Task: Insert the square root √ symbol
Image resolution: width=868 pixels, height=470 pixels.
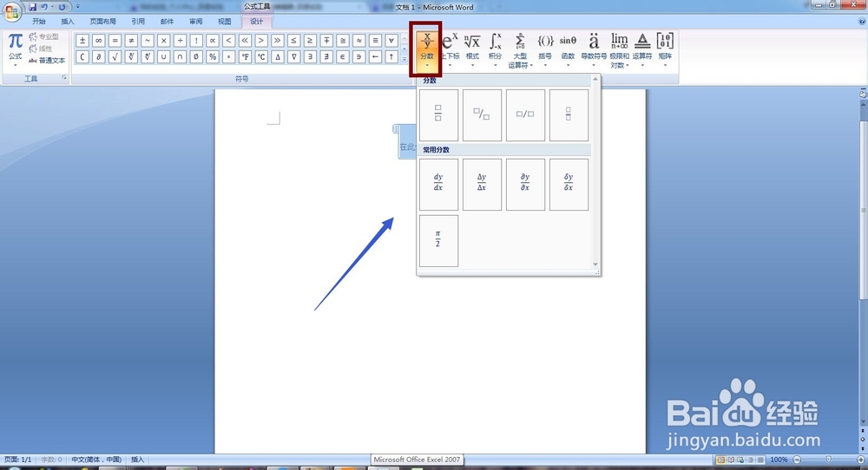Action: point(115,56)
